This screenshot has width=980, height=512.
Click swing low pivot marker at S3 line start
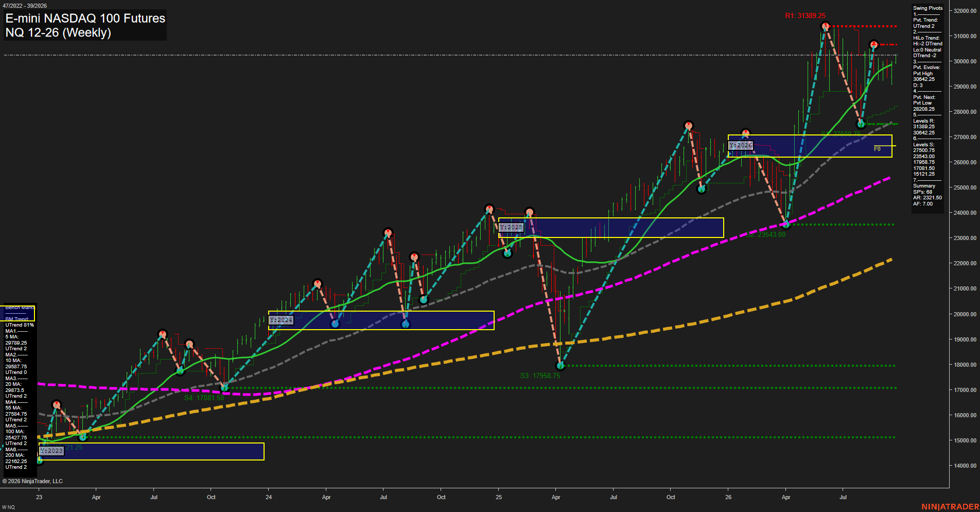561,366
